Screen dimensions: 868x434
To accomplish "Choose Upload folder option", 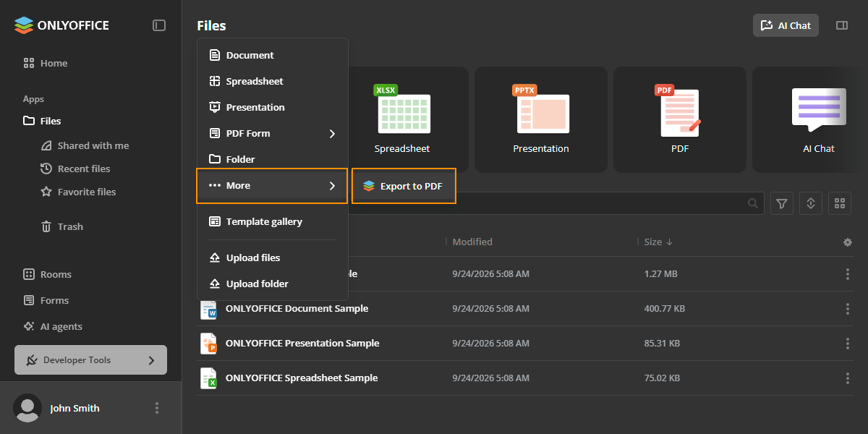I will pyautogui.click(x=273, y=284).
